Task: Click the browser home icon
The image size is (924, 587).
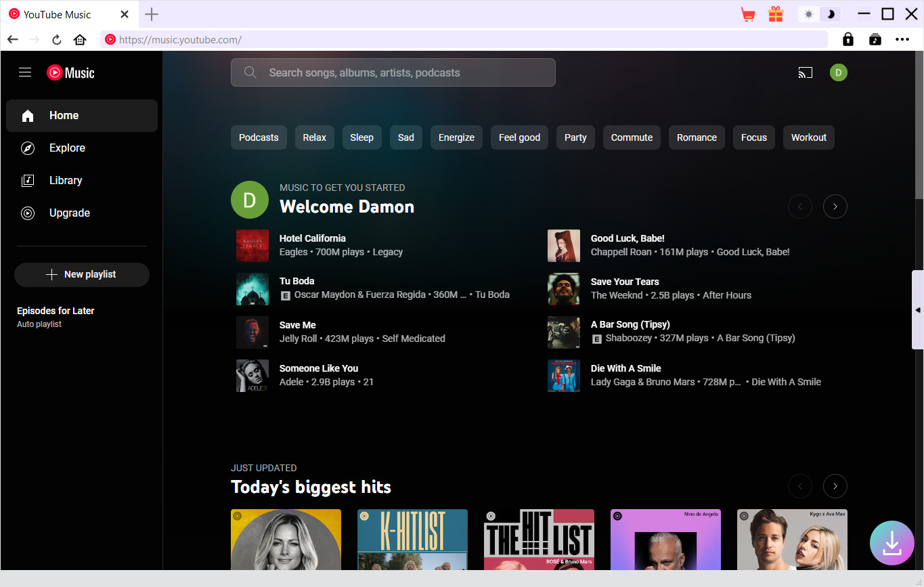Action: pos(80,39)
